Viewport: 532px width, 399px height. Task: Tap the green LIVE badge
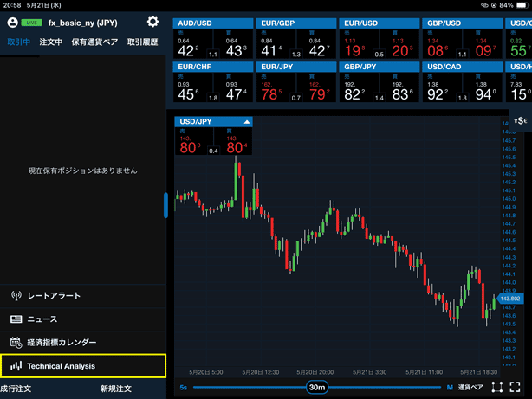point(31,23)
